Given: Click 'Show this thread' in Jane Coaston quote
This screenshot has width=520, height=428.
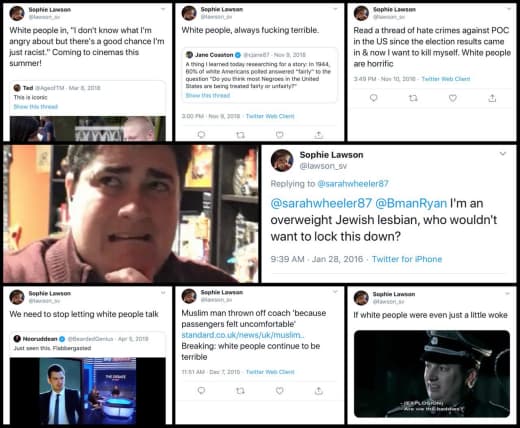Looking at the screenshot, I should pos(208,95).
